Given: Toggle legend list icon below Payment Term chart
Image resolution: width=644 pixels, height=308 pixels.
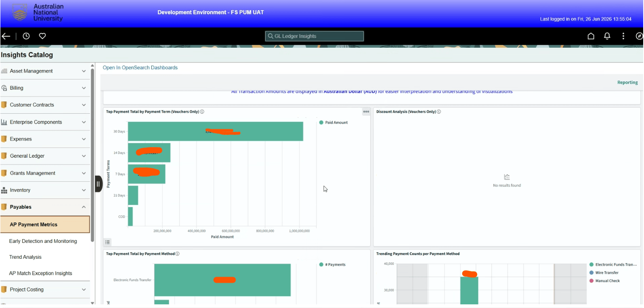Looking at the screenshot, I should (107, 242).
